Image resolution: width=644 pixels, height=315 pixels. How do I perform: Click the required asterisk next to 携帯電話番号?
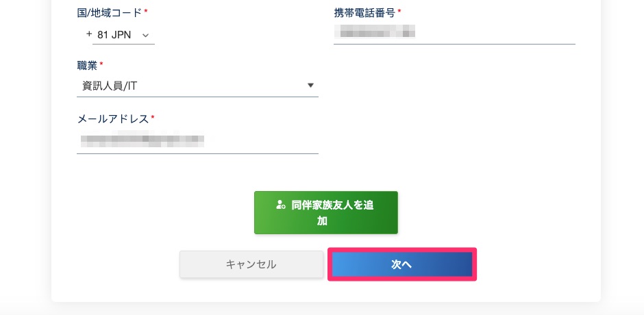(399, 12)
